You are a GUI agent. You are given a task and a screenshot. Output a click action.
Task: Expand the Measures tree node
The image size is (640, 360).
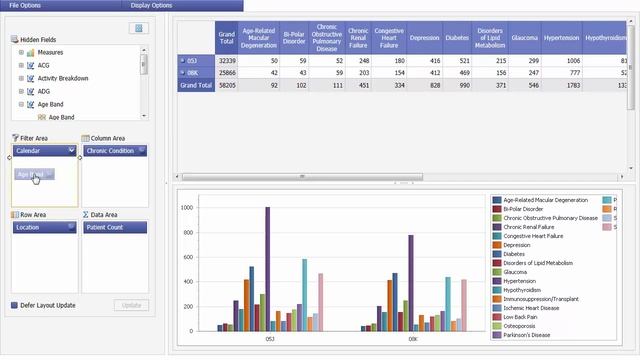[x=21, y=52]
